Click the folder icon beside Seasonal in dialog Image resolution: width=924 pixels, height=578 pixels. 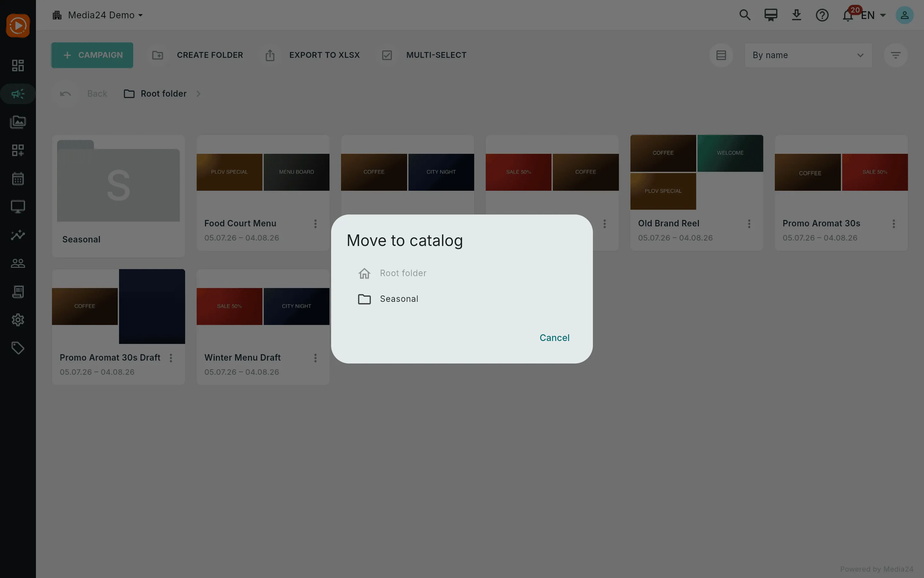coord(364,299)
